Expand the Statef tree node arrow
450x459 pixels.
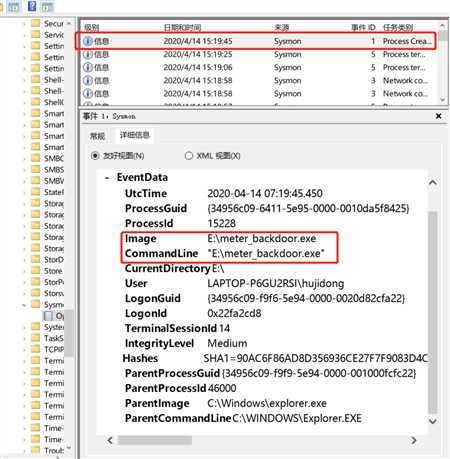pos(24,192)
